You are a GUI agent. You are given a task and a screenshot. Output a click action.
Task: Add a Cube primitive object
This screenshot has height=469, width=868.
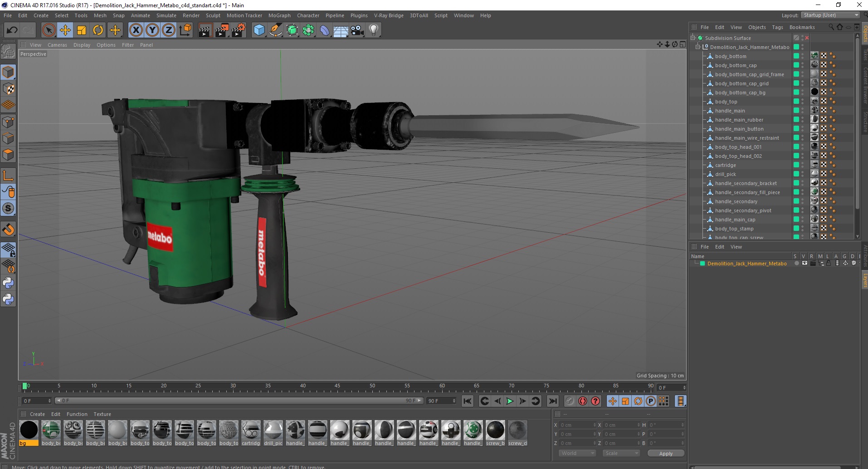(259, 30)
